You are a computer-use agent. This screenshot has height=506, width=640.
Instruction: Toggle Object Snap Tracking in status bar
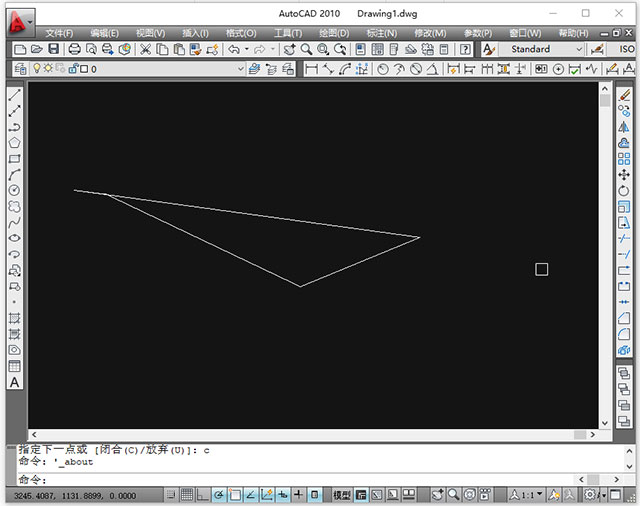(x=251, y=495)
